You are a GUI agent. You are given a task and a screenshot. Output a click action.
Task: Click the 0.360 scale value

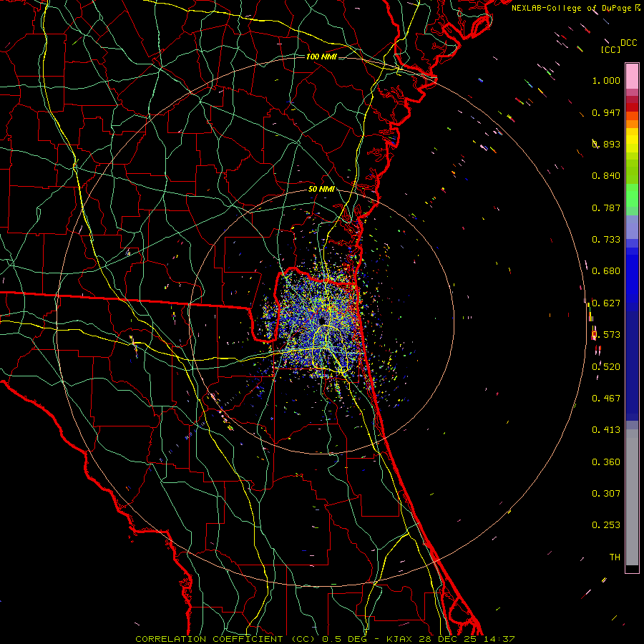pos(606,462)
